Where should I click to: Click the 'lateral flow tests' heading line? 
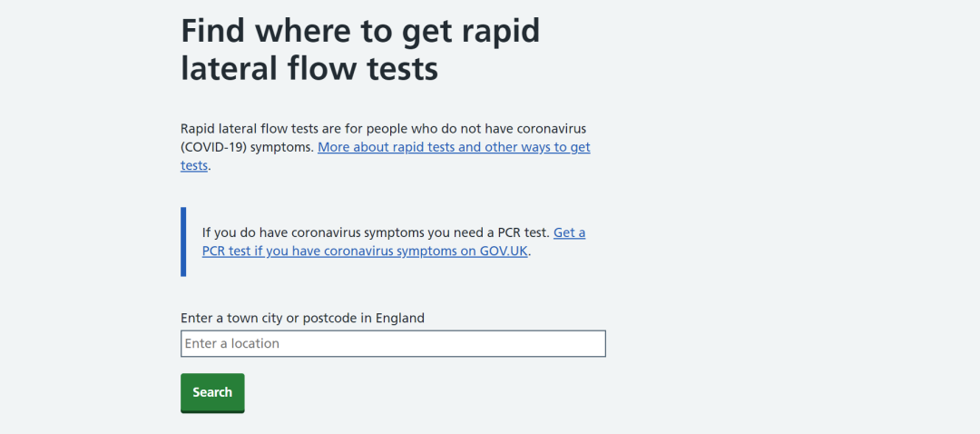coord(309,69)
